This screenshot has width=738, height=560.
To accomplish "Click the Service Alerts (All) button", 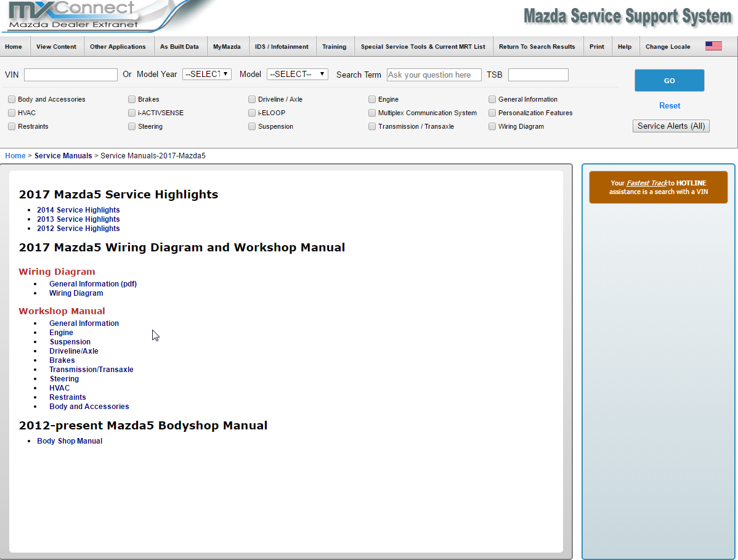I will coord(671,126).
